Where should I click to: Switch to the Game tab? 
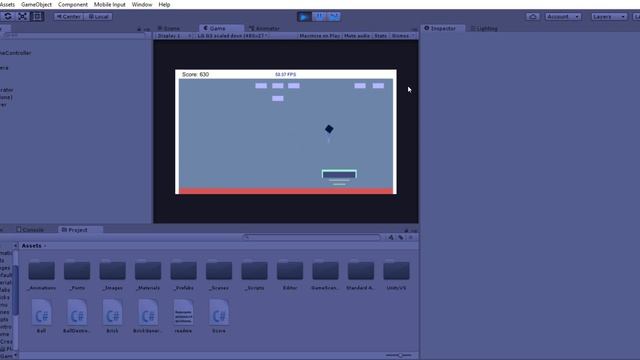(x=220, y=28)
